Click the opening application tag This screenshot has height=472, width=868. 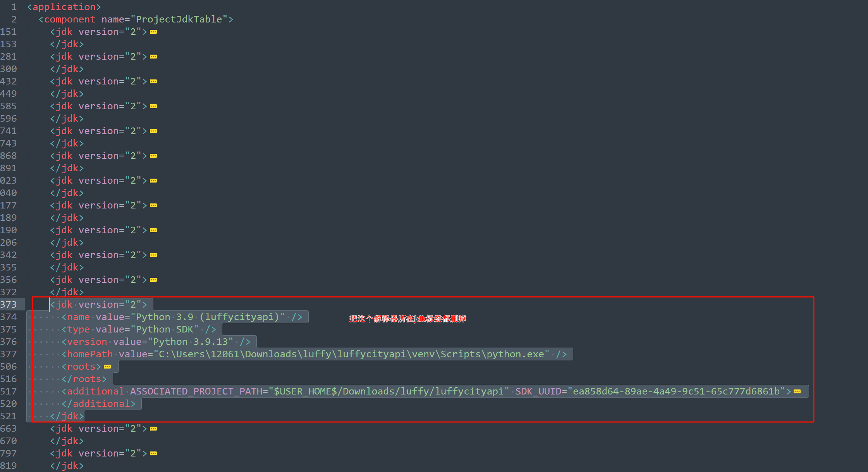(x=64, y=7)
